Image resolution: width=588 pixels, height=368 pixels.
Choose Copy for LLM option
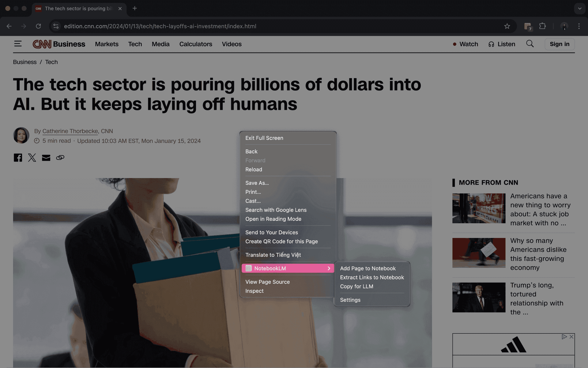(356, 286)
